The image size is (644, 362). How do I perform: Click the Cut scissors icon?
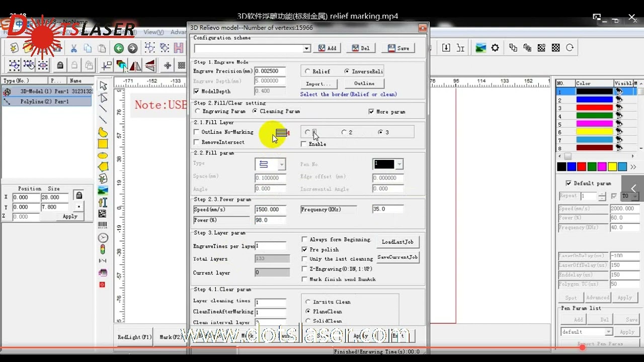(73, 48)
